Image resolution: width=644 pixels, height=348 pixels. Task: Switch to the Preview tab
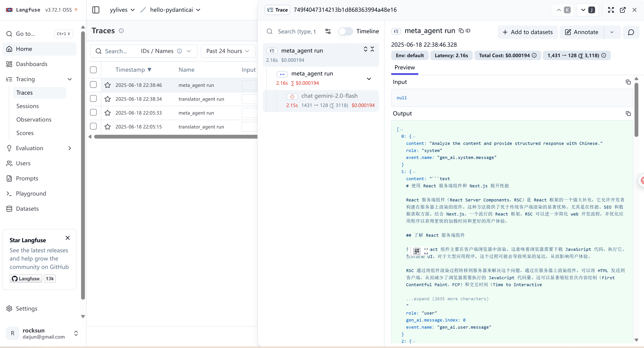(x=404, y=67)
